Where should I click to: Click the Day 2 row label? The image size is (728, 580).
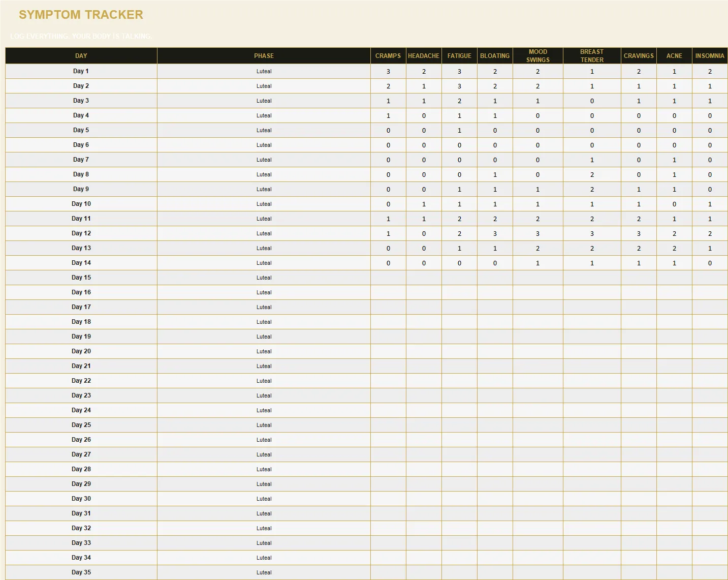click(81, 86)
